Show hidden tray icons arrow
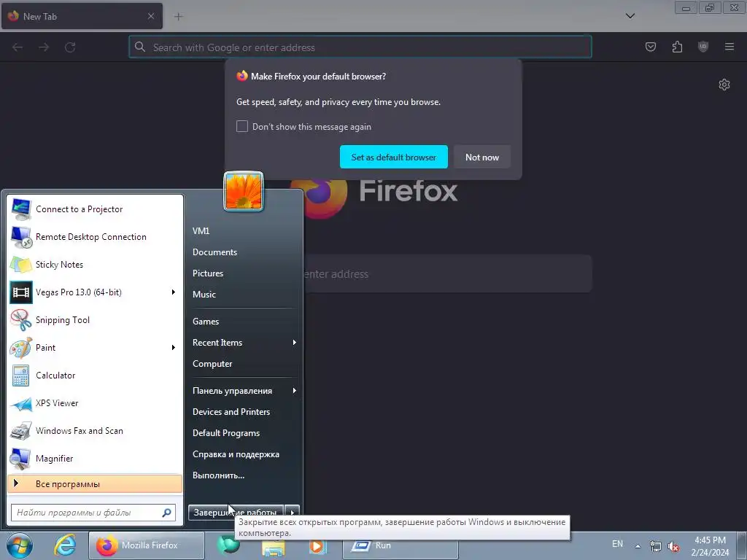Screen dimensions: 747x560 coord(638,546)
